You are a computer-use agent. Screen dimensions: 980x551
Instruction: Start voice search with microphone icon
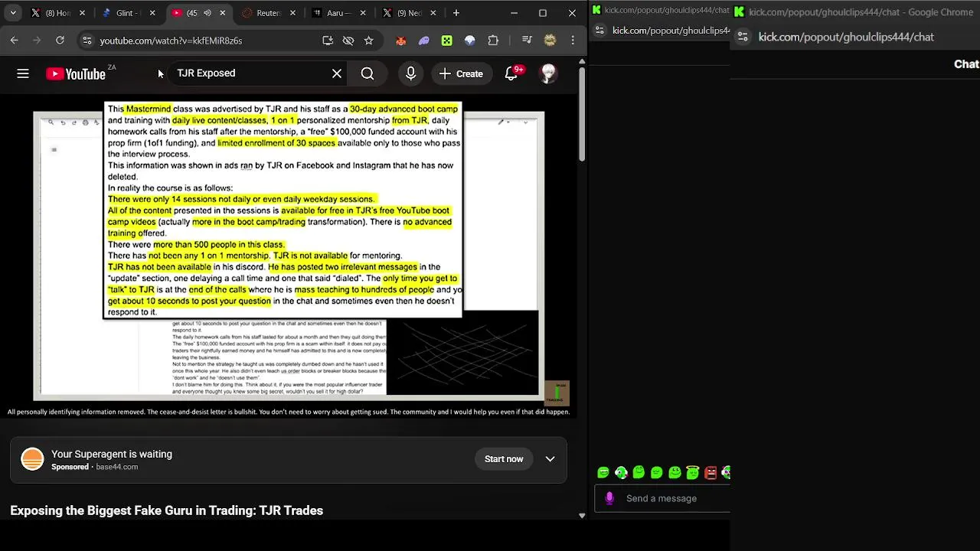[411, 73]
